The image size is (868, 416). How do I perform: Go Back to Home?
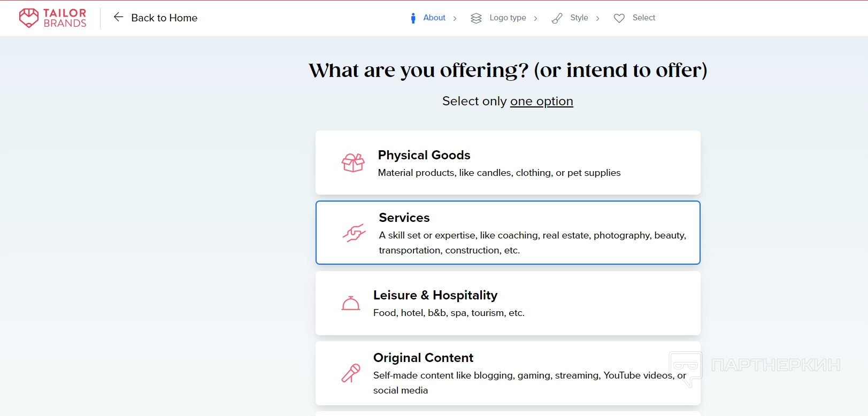tap(164, 18)
